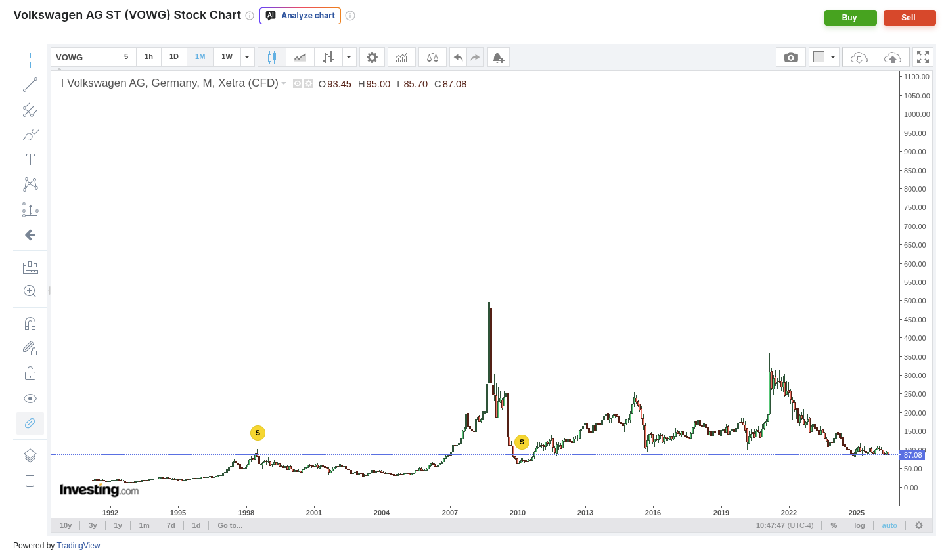Click the compare symbols scales icon

tap(432, 57)
